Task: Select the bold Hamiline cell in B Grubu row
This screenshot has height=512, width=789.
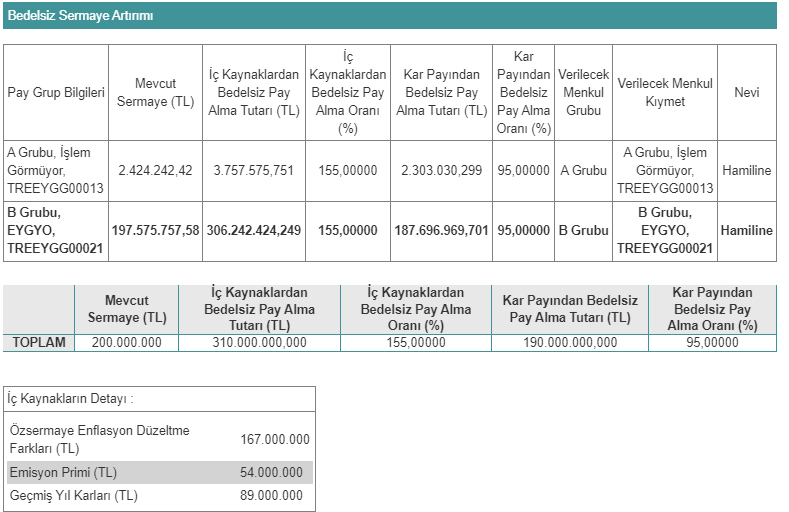Action: pos(746,231)
